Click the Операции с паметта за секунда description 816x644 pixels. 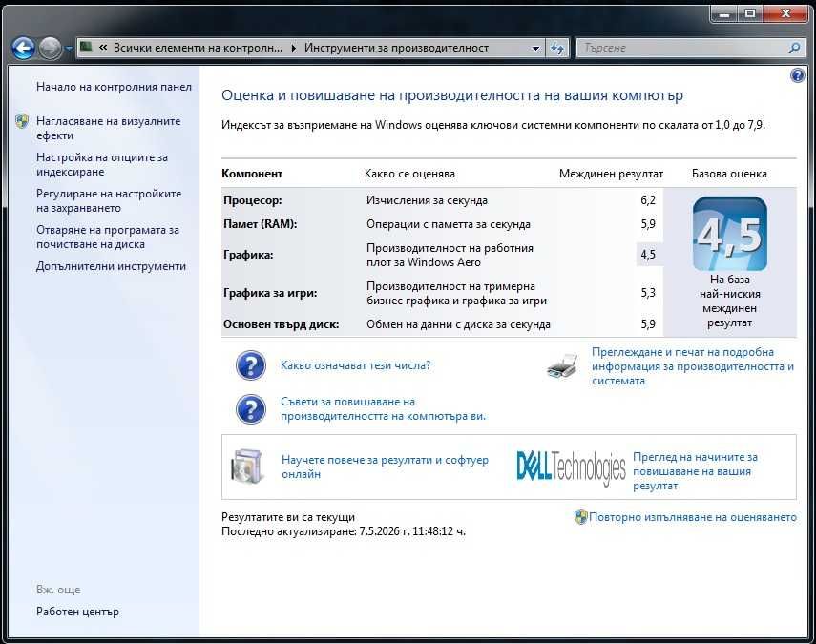coord(448,224)
